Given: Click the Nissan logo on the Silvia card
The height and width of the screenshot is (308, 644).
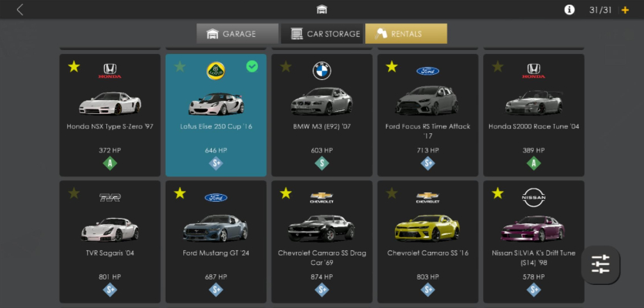Looking at the screenshot, I should coord(534,198).
